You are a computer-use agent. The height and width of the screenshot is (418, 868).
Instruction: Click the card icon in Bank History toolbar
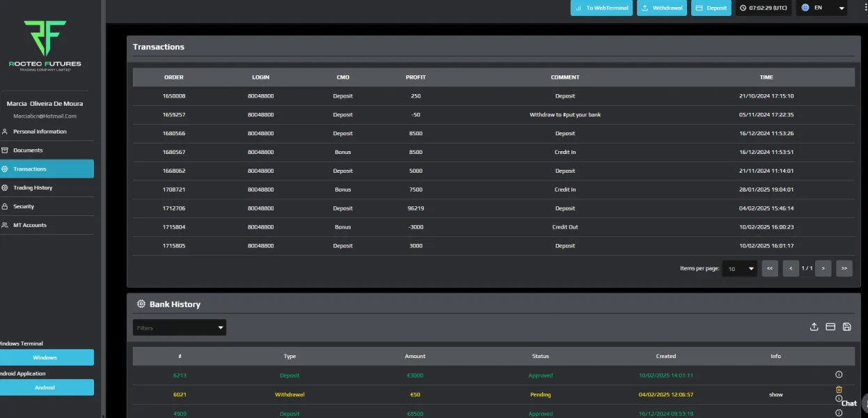(x=830, y=327)
